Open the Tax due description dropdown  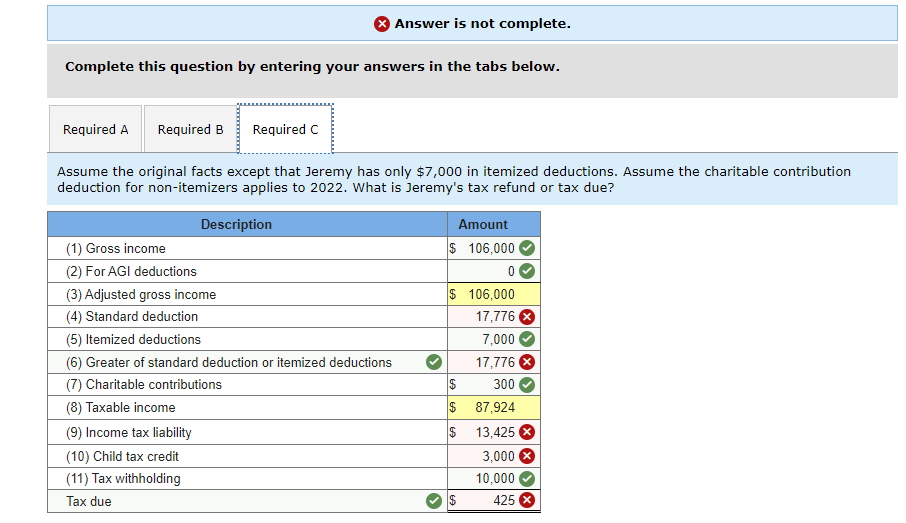click(247, 501)
